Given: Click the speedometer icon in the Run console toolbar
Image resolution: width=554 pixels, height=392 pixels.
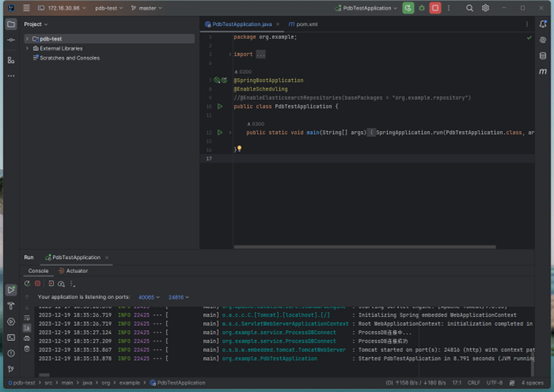Looking at the screenshot, I should [61, 284].
